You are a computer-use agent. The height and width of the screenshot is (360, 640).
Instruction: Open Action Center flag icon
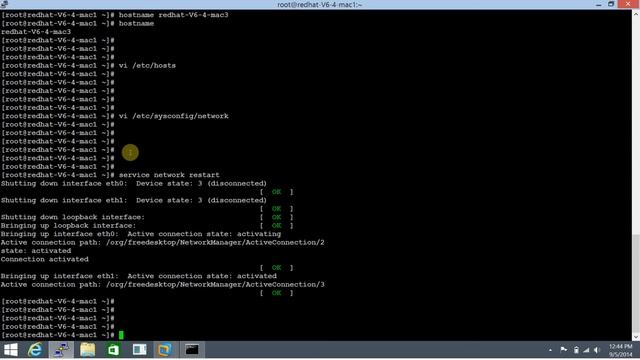(564, 350)
